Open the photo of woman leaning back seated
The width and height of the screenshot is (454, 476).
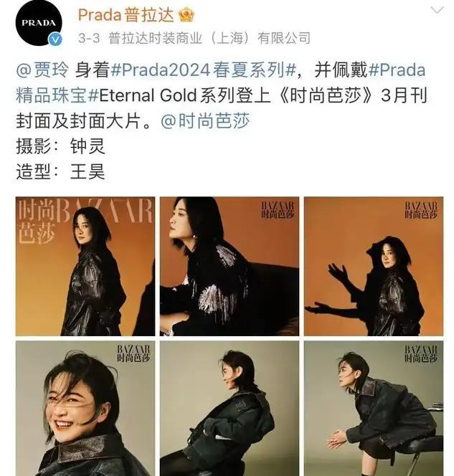(x=230, y=409)
